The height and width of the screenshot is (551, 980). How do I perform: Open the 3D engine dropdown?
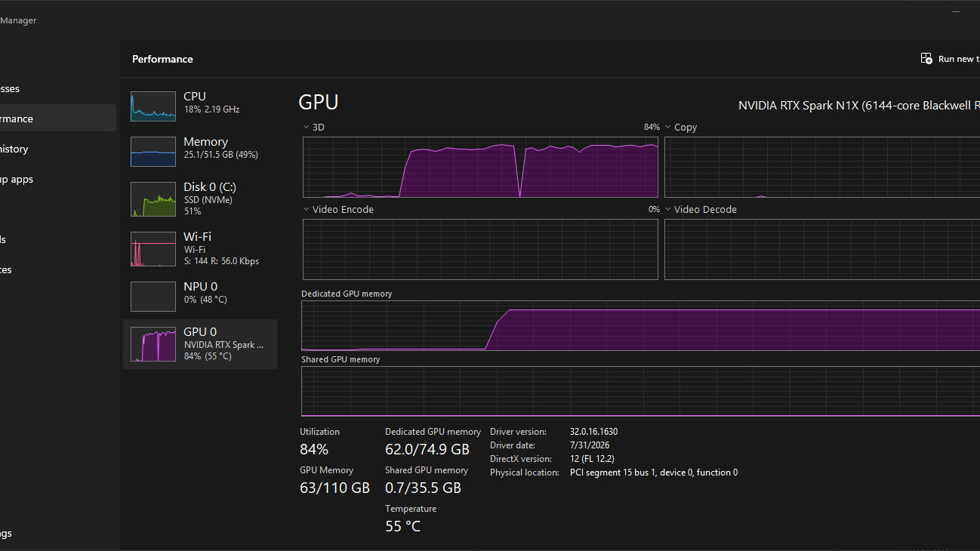coord(313,128)
